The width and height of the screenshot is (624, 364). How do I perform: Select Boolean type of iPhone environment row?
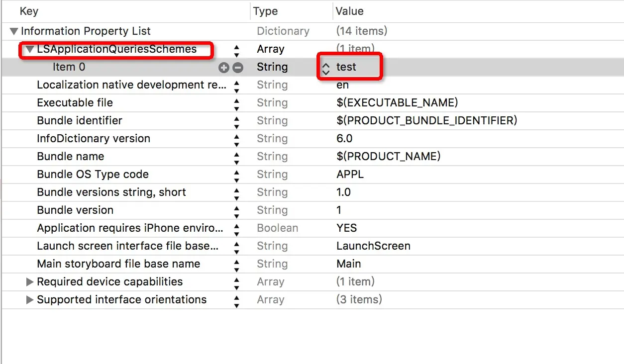click(277, 228)
